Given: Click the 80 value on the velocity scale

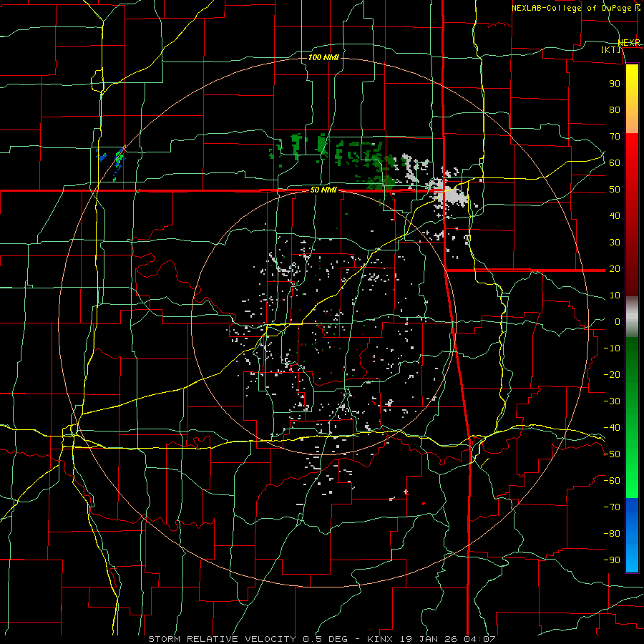Looking at the screenshot, I should click(615, 109).
